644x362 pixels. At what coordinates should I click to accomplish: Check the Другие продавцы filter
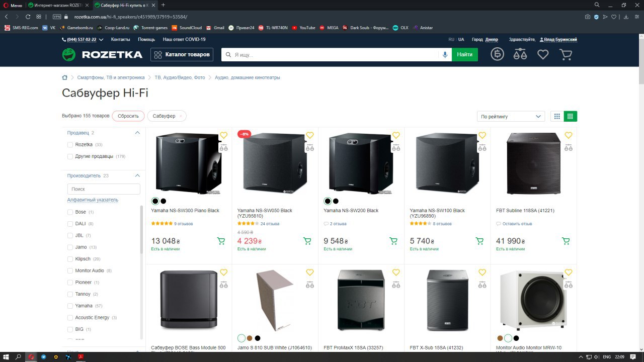[70, 156]
